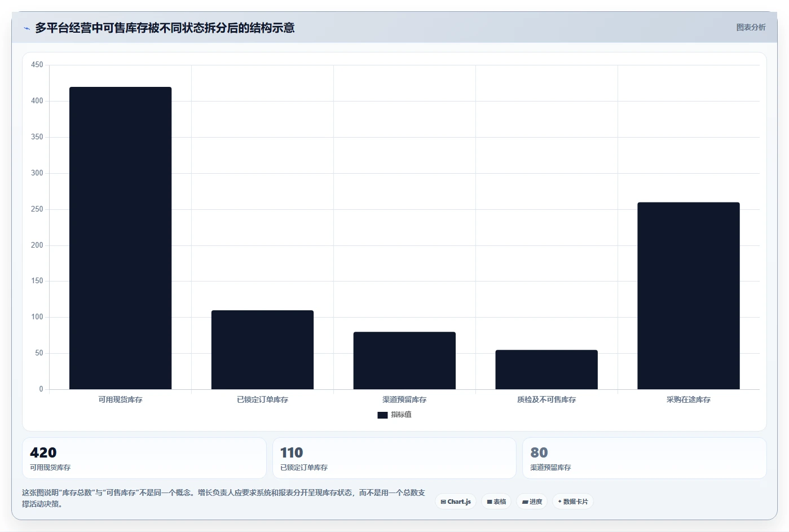Image resolution: width=789 pixels, height=532 pixels.
Task: Click the 渠道预留库存 bar
Action: tap(404, 360)
